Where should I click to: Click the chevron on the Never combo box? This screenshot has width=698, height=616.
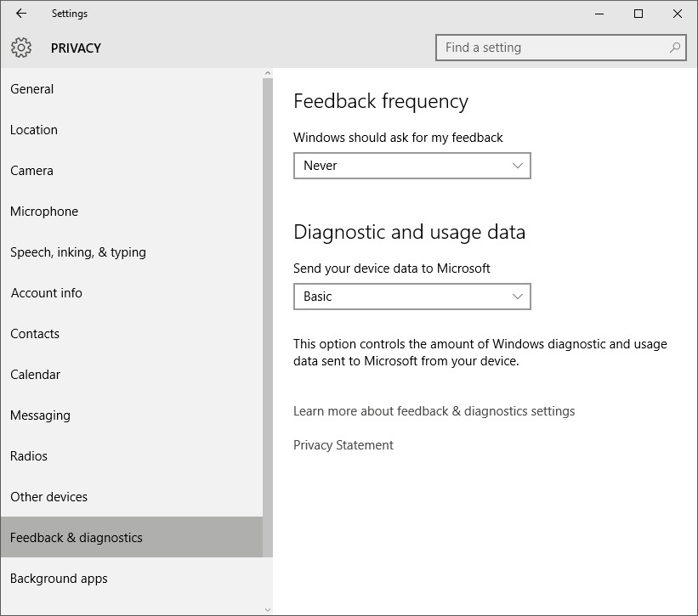click(x=517, y=166)
